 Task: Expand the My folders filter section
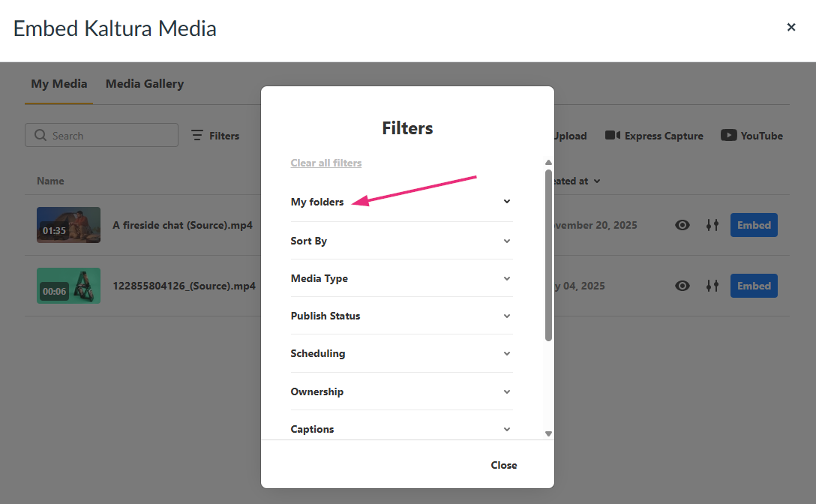click(x=507, y=202)
